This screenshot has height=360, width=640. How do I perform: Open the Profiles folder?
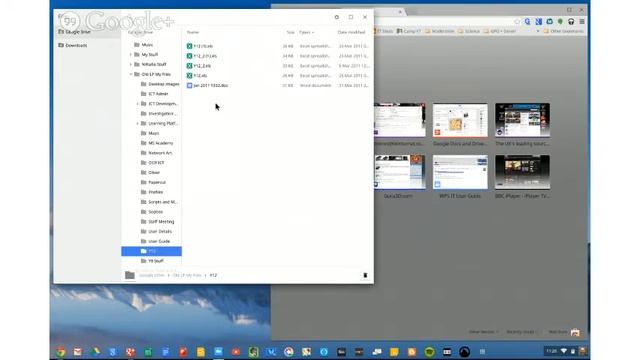(x=152, y=192)
